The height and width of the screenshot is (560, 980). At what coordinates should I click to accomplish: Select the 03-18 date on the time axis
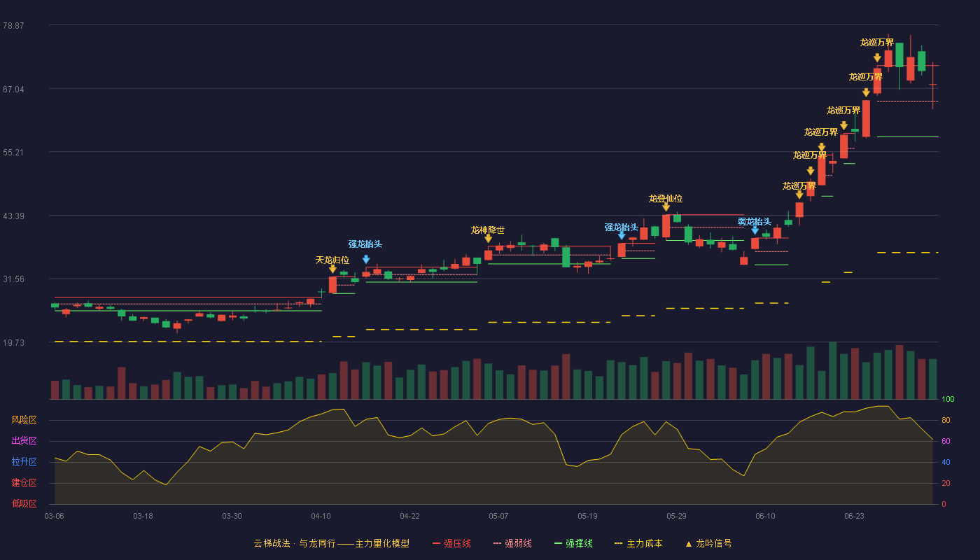(143, 516)
